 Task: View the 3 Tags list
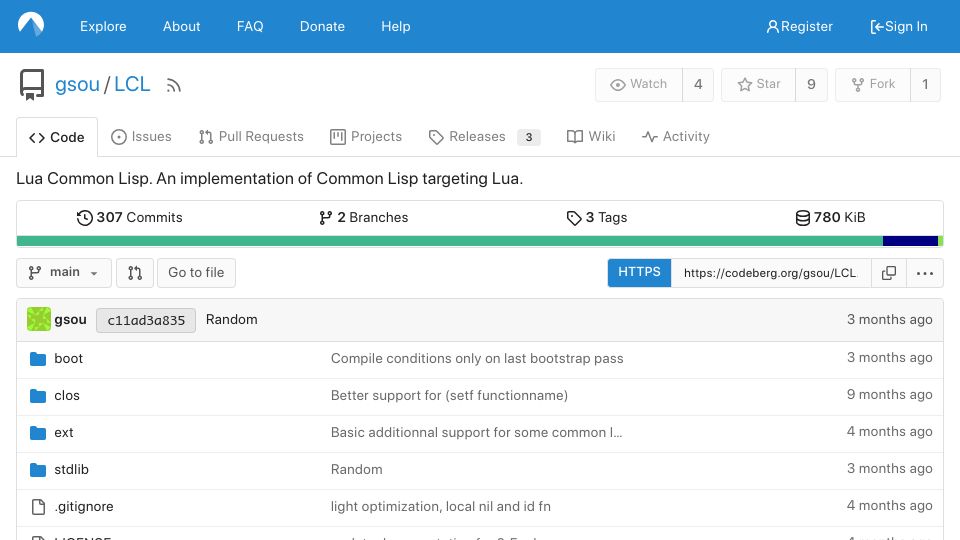pos(597,217)
